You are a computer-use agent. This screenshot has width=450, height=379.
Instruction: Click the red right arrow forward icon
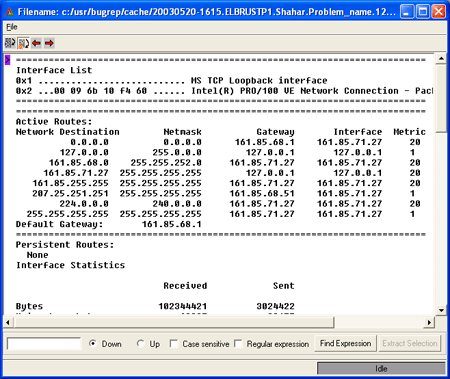49,43
